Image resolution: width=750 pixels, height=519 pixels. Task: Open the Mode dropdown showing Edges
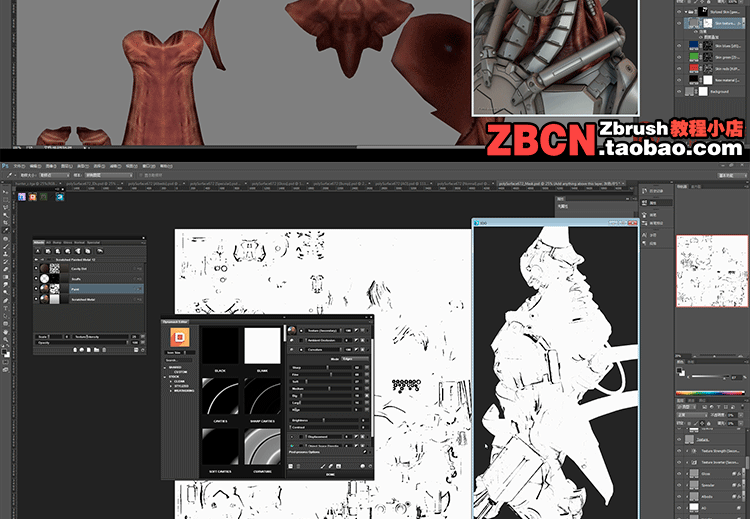click(x=355, y=359)
